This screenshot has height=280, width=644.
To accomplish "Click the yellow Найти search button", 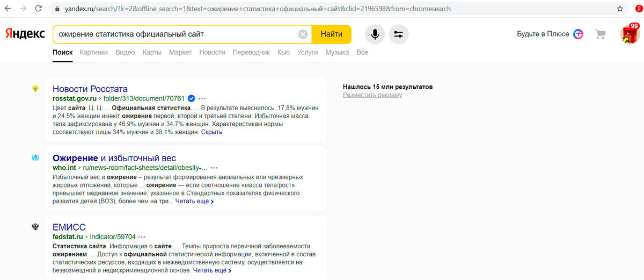I will [x=332, y=34].
